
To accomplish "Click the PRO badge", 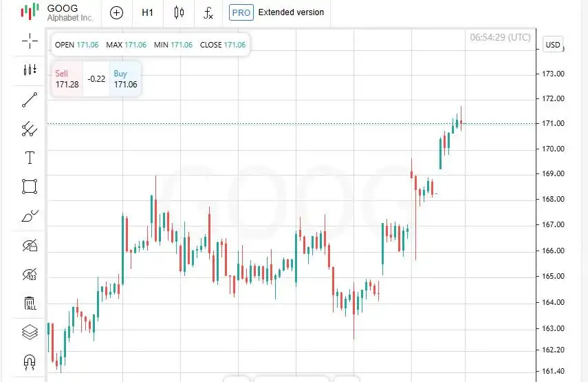I will [x=241, y=13].
